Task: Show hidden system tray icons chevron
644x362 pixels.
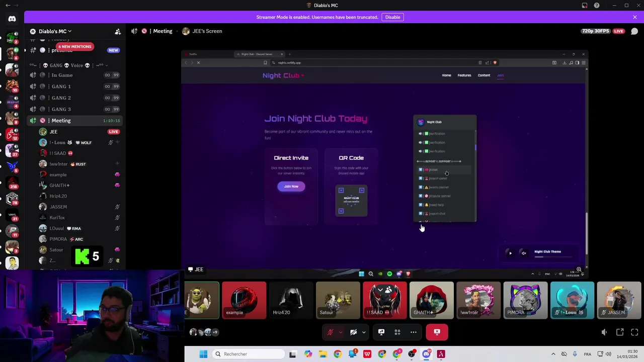Action: point(553,354)
